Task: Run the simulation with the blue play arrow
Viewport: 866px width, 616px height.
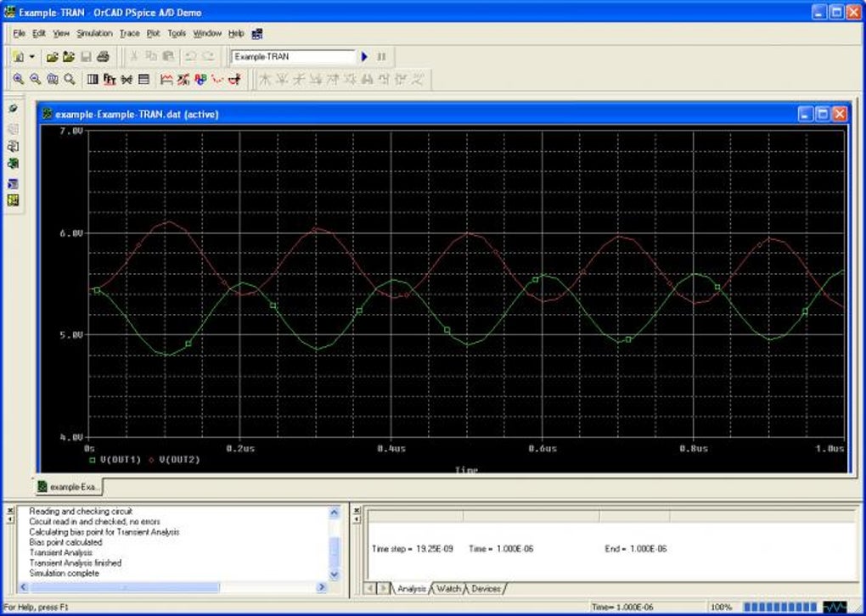Action: pyautogui.click(x=364, y=57)
